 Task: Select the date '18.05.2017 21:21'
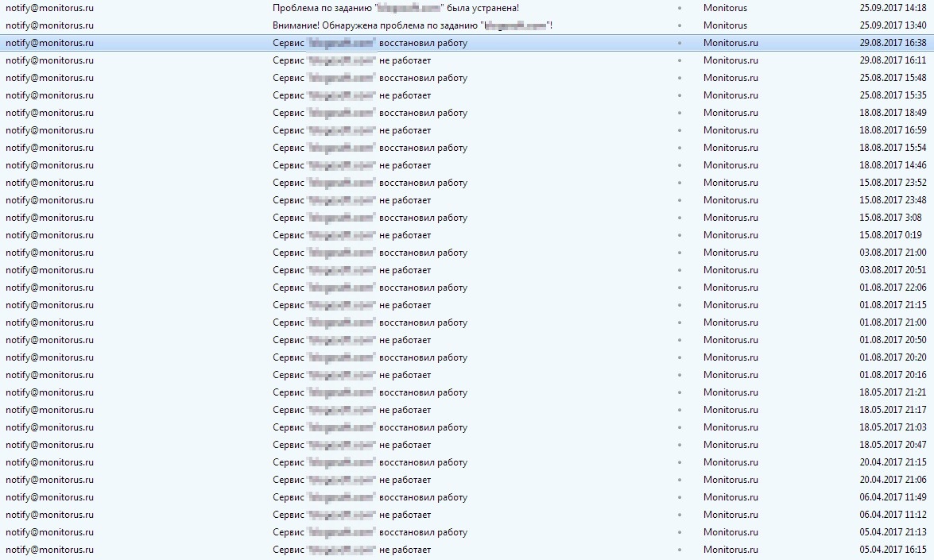click(x=893, y=392)
